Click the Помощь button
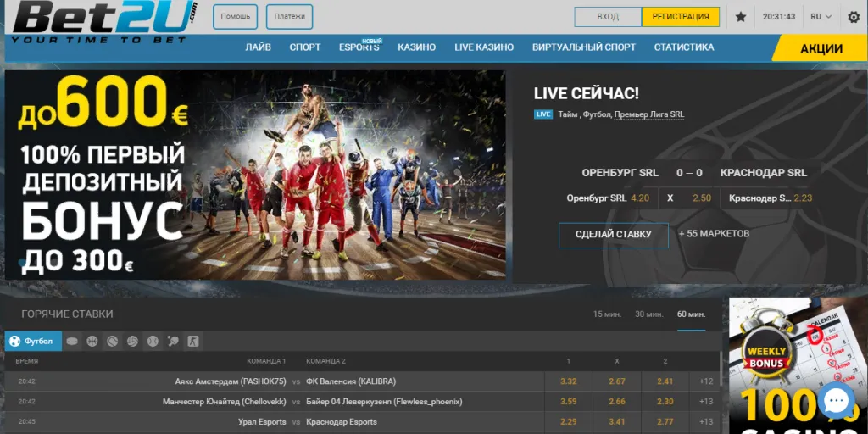Screen dimensions: 868x434 [x=236, y=17]
